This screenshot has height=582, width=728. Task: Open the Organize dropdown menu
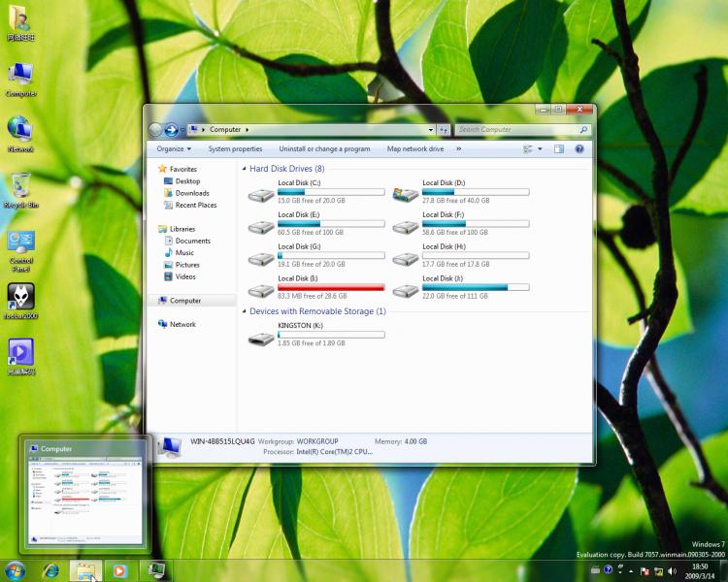[x=174, y=149]
